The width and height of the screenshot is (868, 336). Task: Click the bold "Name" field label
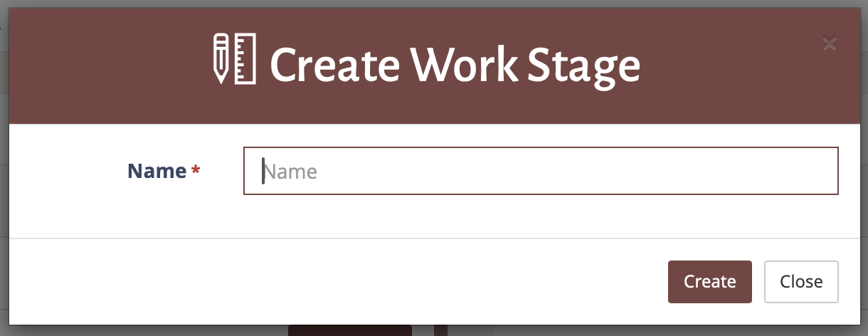157,171
